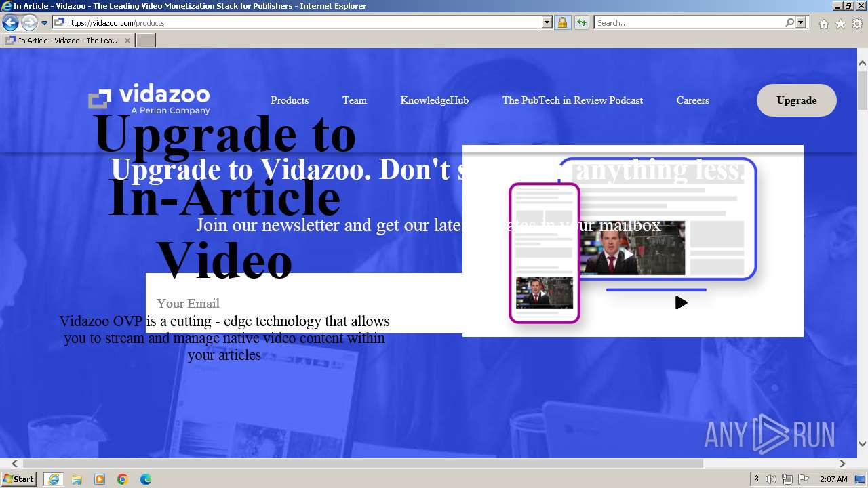
Task: Open The PubTech in Review Podcast link
Action: click(x=572, y=100)
